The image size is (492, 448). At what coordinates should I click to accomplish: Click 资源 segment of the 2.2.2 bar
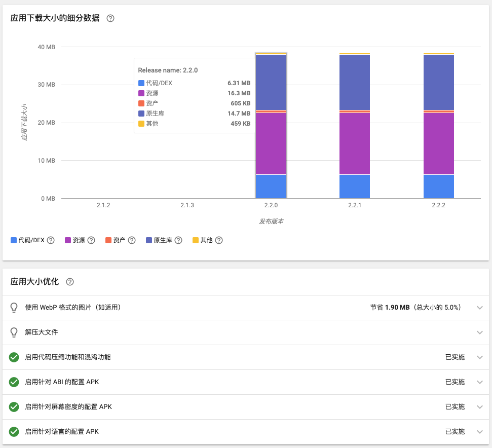click(439, 144)
